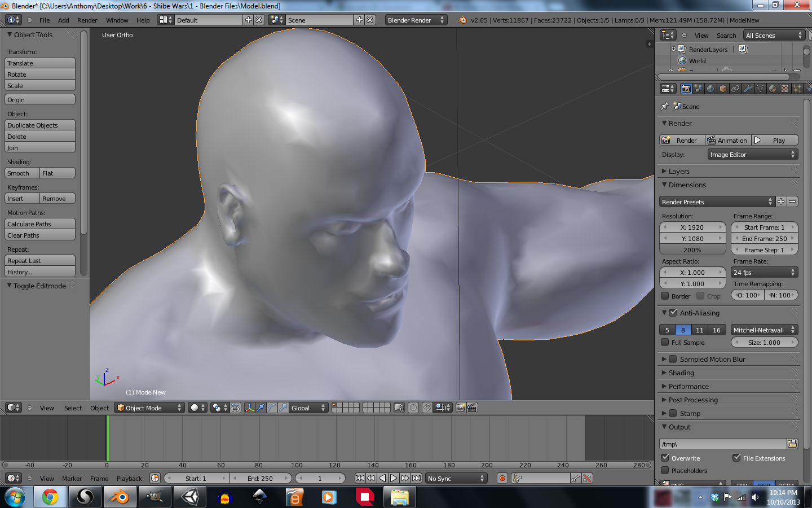
Task: Click the Repeat Last button
Action: (x=40, y=260)
